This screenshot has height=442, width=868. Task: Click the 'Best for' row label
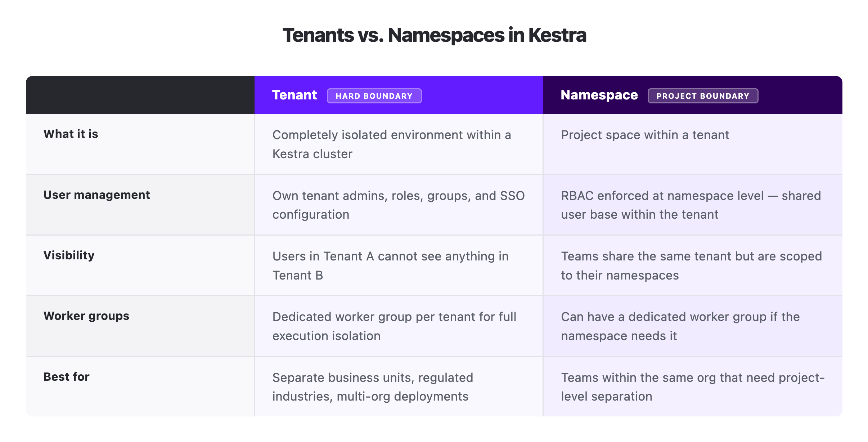tap(66, 377)
